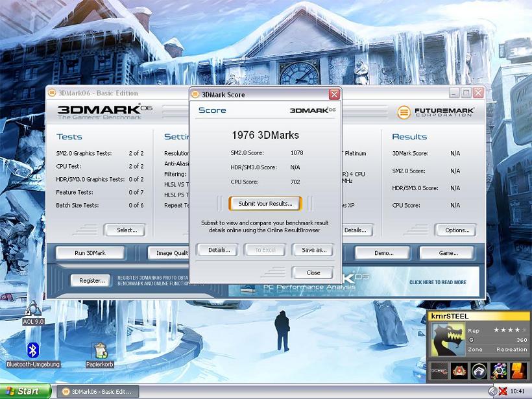Click the Run 3DMark button
Image resolution: width=532 pixels, height=399 pixels.
tap(90, 253)
